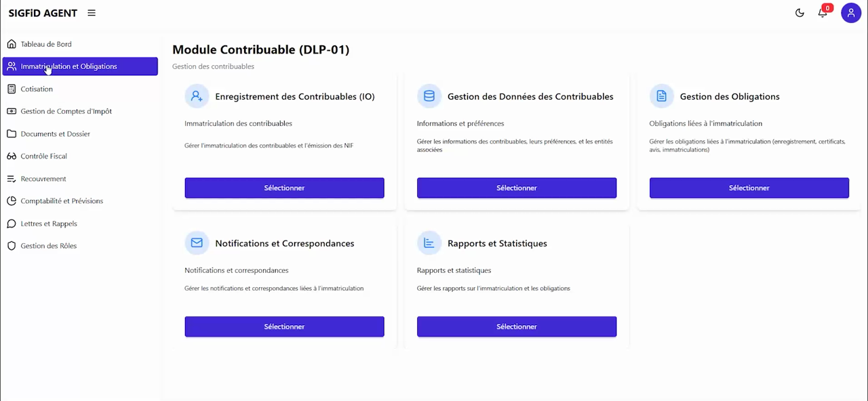Image resolution: width=868 pixels, height=401 pixels.
Task: Open Gestion des Rôles from the sidebar
Action: tap(48, 245)
